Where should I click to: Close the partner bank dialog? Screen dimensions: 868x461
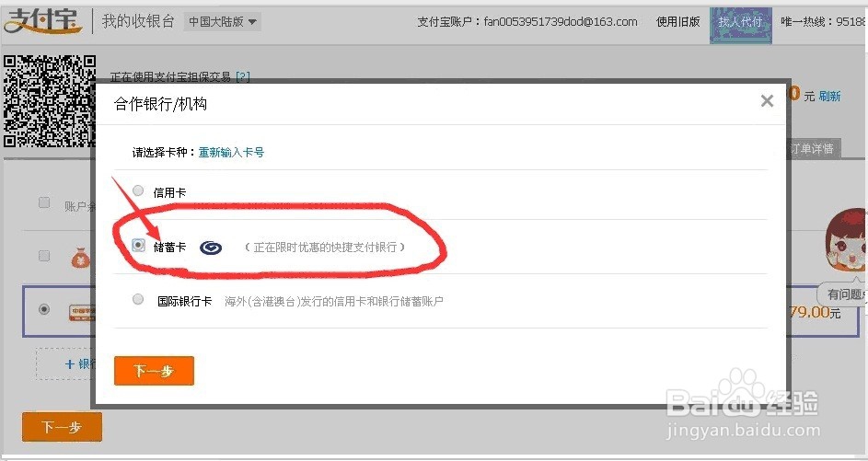(767, 100)
